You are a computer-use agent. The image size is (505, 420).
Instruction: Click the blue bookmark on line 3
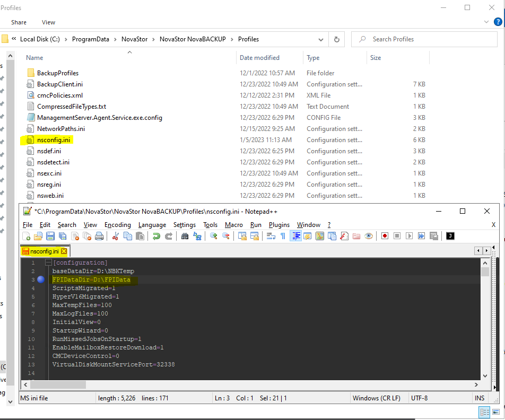tap(41, 279)
